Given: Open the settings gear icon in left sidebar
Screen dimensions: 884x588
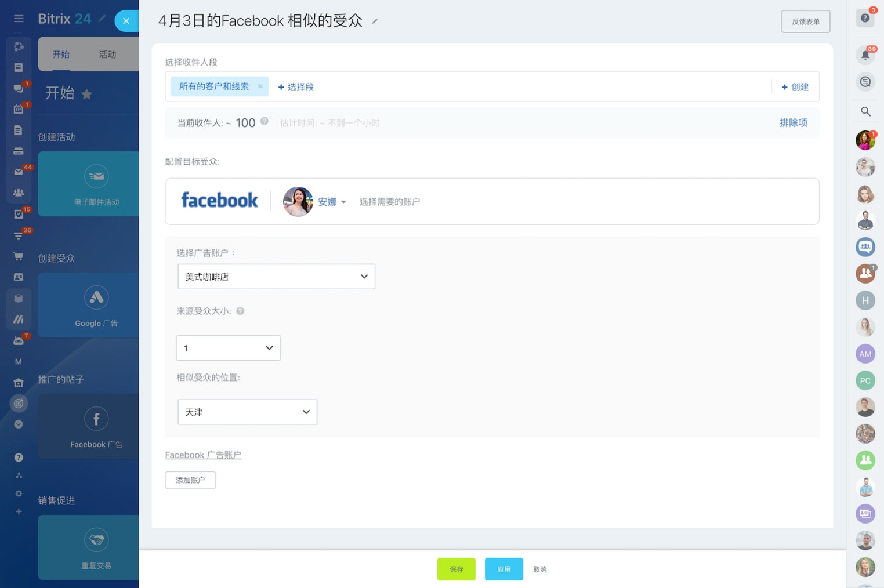Looking at the screenshot, I should pyautogui.click(x=19, y=493).
